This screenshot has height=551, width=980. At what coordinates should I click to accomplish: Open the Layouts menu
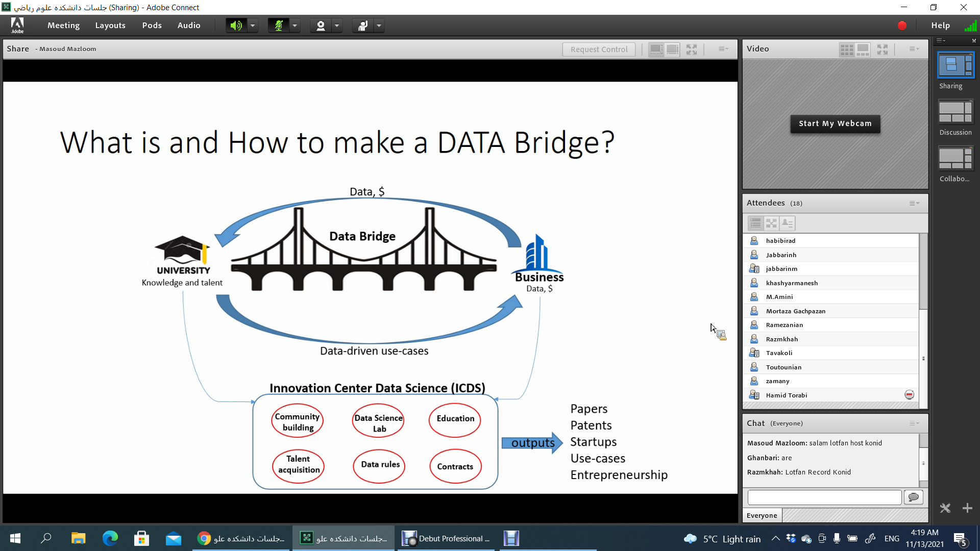tap(110, 26)
